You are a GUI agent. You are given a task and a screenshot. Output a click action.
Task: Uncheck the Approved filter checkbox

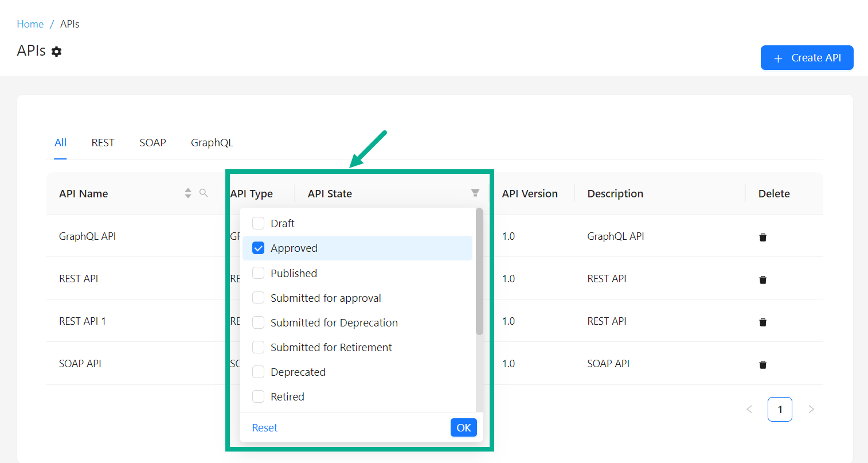[x=259, y=248]
